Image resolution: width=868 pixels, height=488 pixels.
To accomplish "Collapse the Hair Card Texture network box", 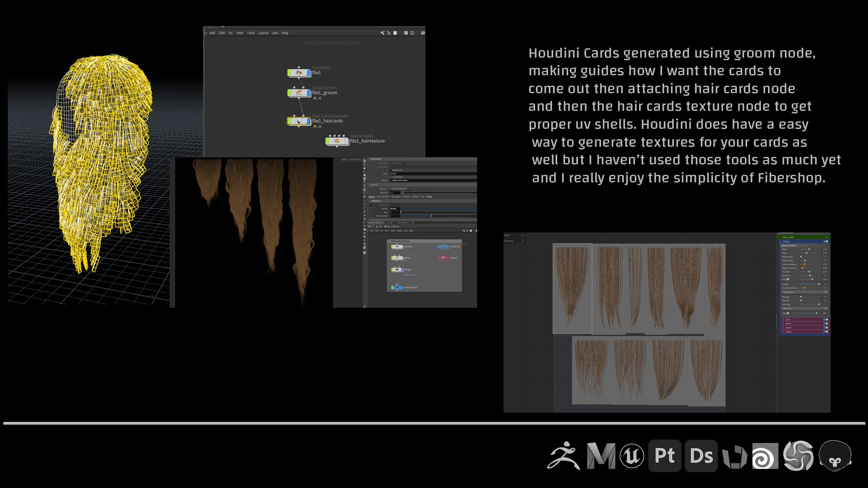I will tap(389, 241).
